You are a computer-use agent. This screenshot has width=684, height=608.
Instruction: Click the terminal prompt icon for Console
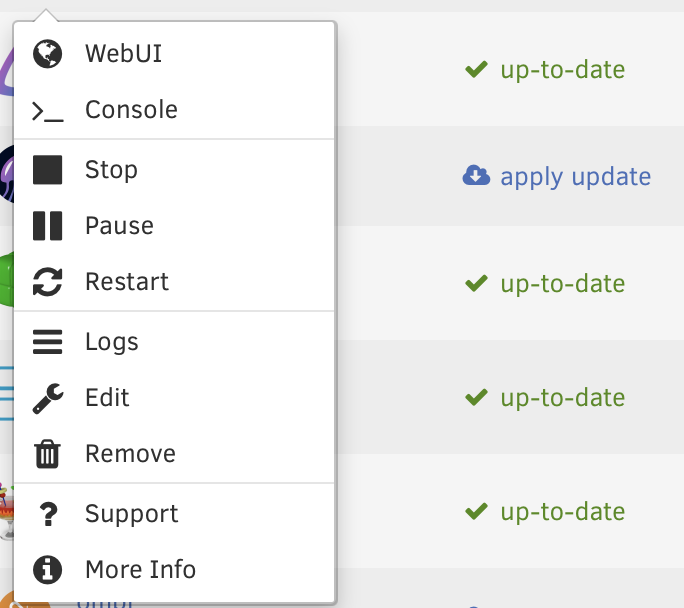(48, 111)
